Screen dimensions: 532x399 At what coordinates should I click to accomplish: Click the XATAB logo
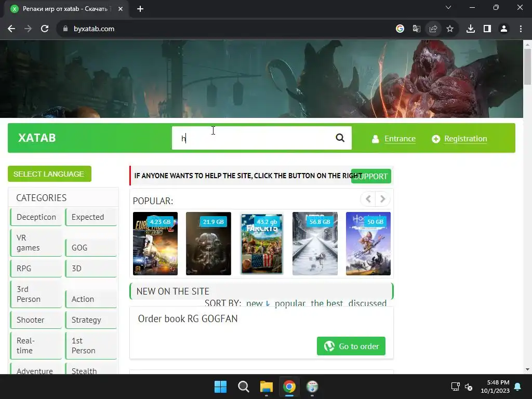37,138
